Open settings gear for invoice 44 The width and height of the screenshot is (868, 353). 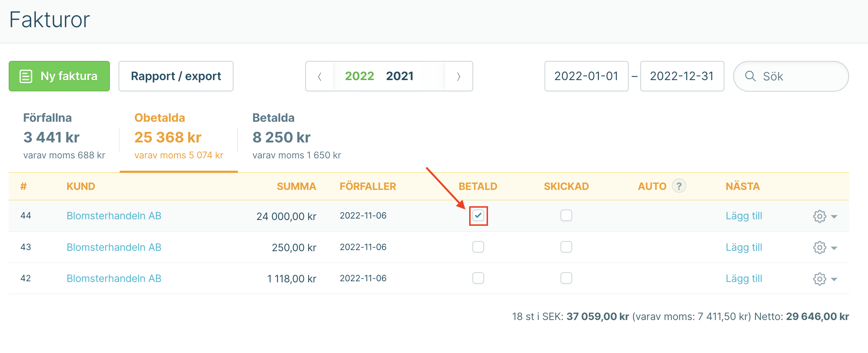tap(819, 216)
